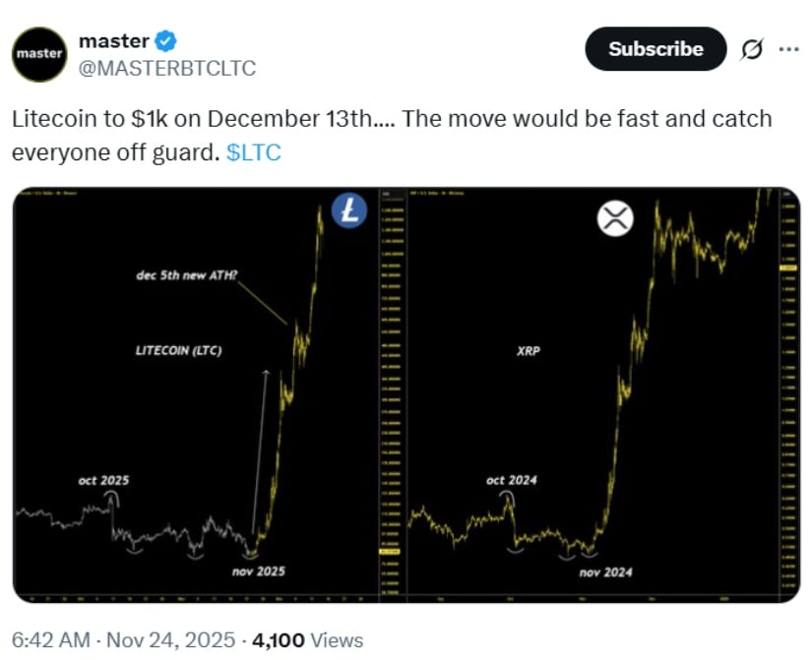Open the more options ellipsis menu
The height and width of the screenshot is (660, 812).
(788, 49)
